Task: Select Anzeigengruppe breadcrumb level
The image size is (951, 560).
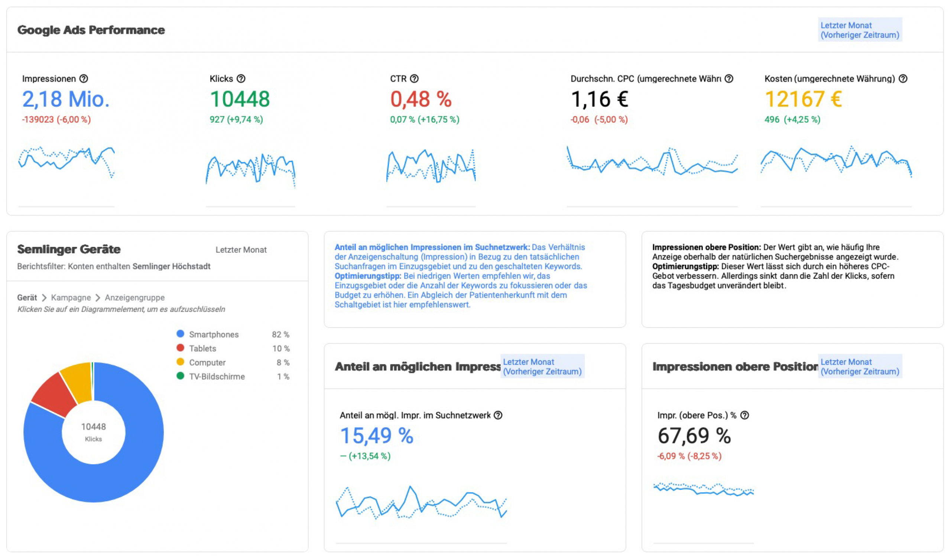Action: (134, 297)
